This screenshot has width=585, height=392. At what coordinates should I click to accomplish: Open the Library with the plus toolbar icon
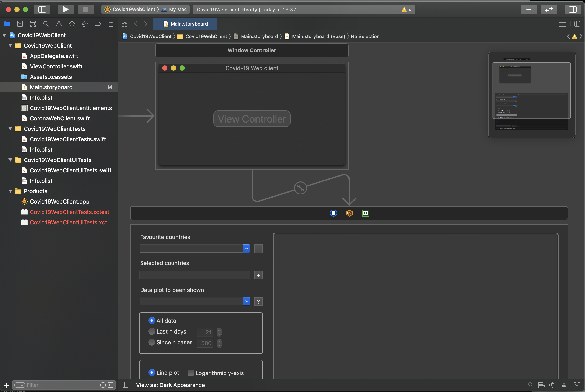click(529, 10)
